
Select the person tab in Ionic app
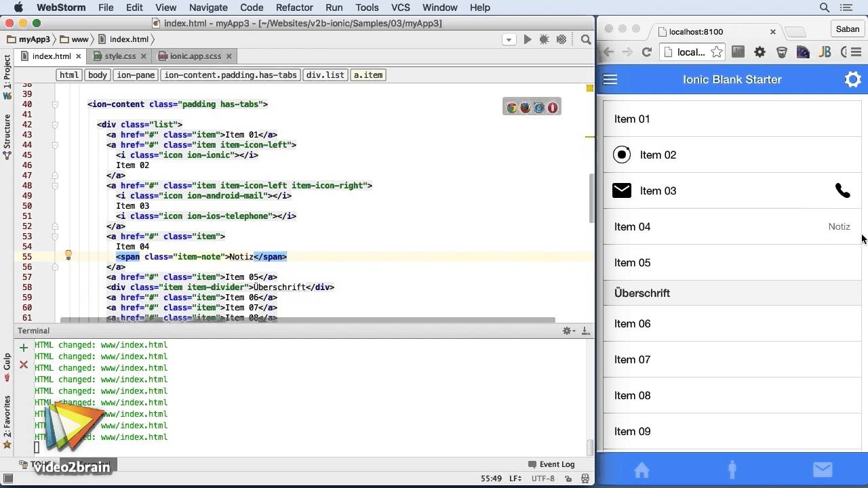click(x=732, y=469)
